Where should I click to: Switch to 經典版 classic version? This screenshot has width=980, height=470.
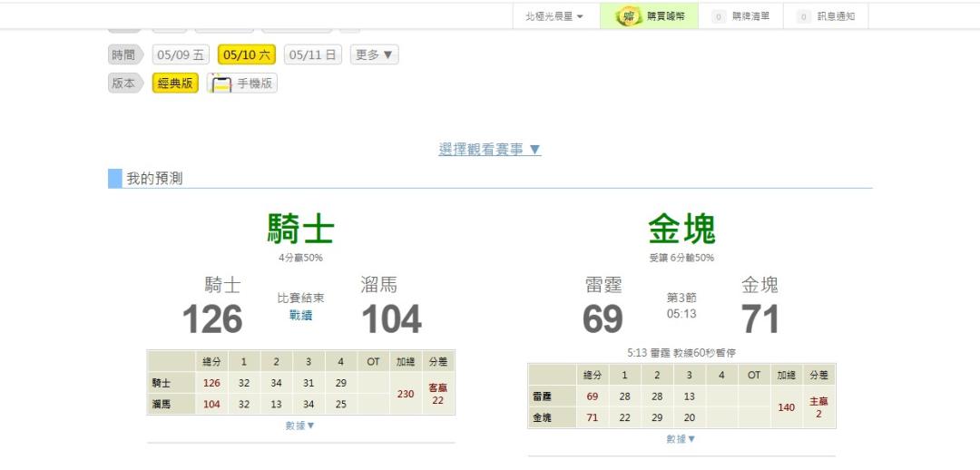(x=175, y=84)
